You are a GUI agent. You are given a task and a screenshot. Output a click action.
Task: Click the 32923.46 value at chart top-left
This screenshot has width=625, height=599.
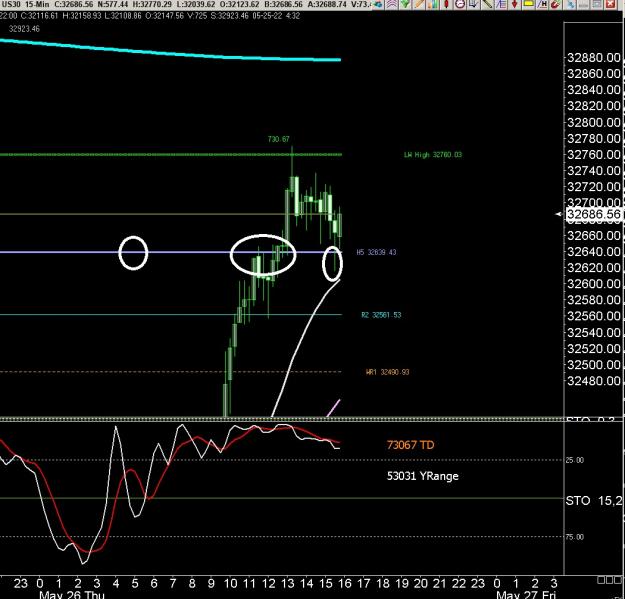[x=24, y=29]
